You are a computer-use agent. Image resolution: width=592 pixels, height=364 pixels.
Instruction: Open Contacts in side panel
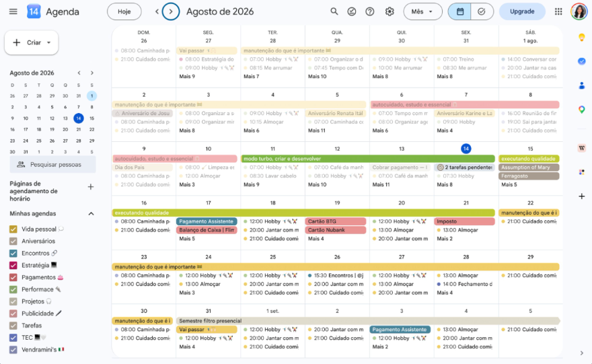(582, 85)
